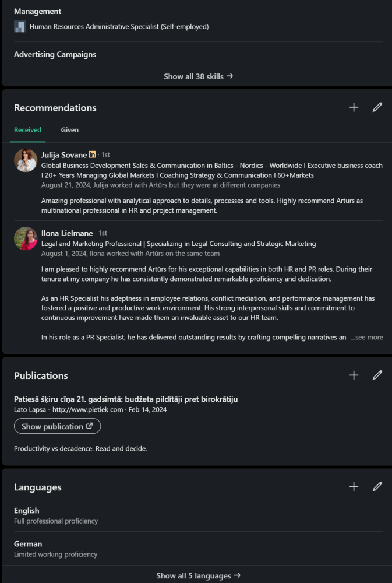
Task: Click the LinkedIn premium badge beside Julija Sovane
Action: click(92, 154)
